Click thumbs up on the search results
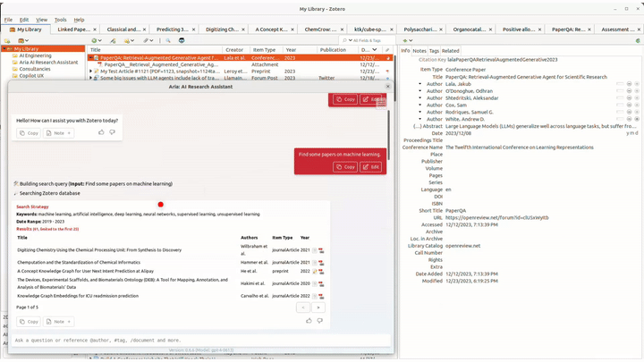This screenshot has height=362, width=644. (x=308, y=321)
